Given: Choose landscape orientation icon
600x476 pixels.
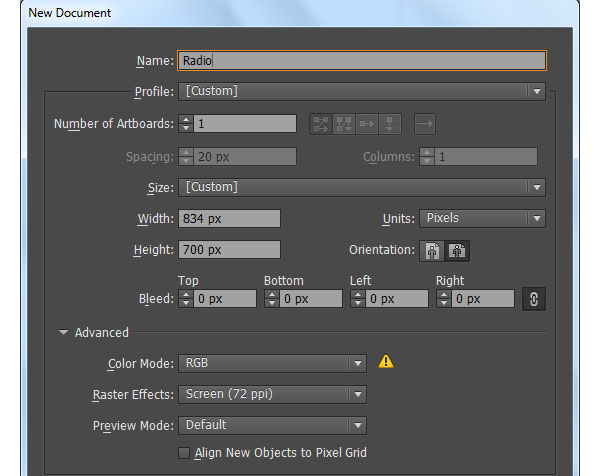Looking at the screenshot, I should click(x=457, y=251).
